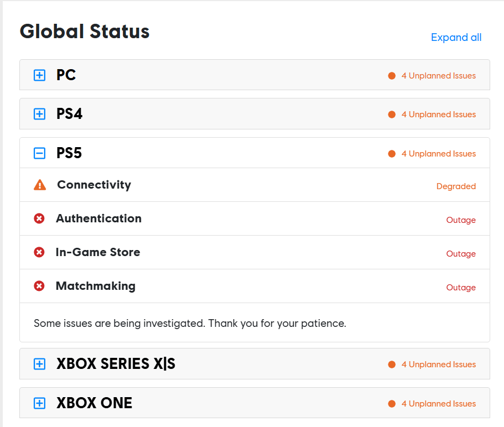Click the Connectivity warning triangle icon
This screenshot has height=427, width=504.
[40, 185]
